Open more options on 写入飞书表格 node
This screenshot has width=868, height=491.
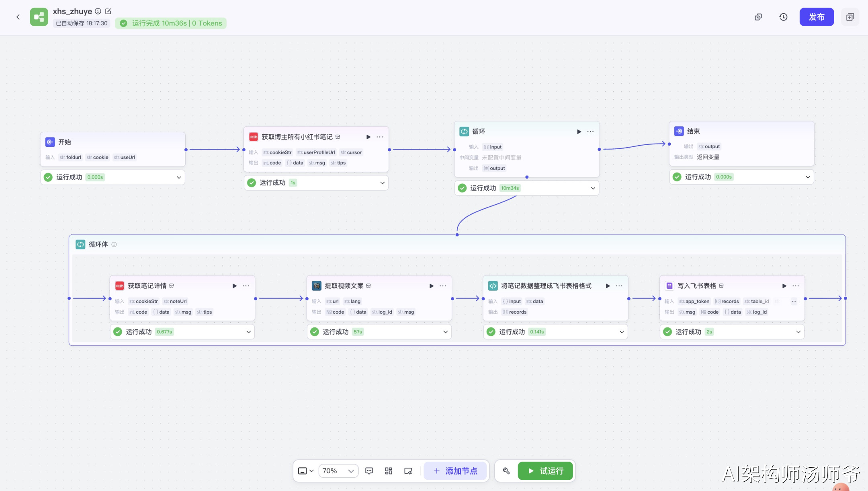(x=796, y=286)
